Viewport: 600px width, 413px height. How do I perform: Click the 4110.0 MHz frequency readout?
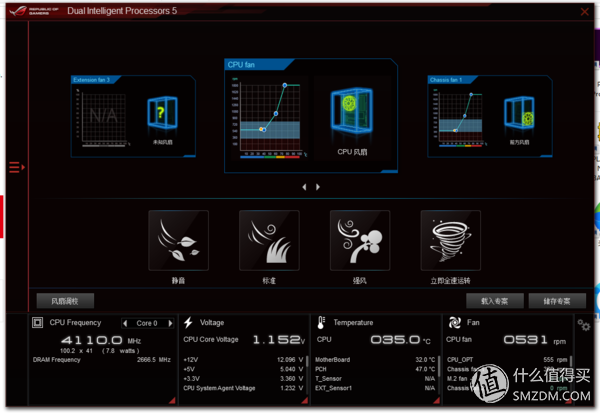click(x=101, y=340)
